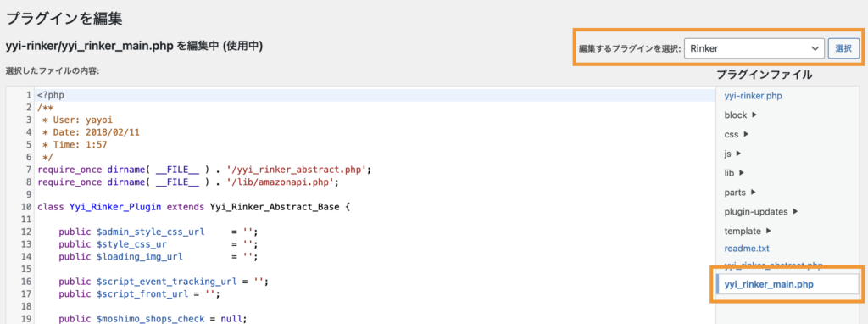
Task: Click the 選択したファイルの内容 label
Action: point(52,71)
